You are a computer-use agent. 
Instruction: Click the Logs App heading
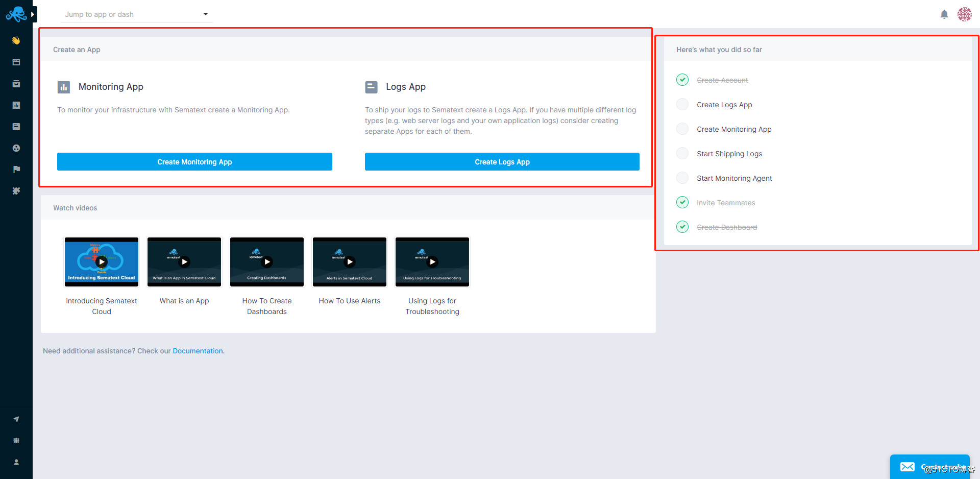[x=406, y=87]
